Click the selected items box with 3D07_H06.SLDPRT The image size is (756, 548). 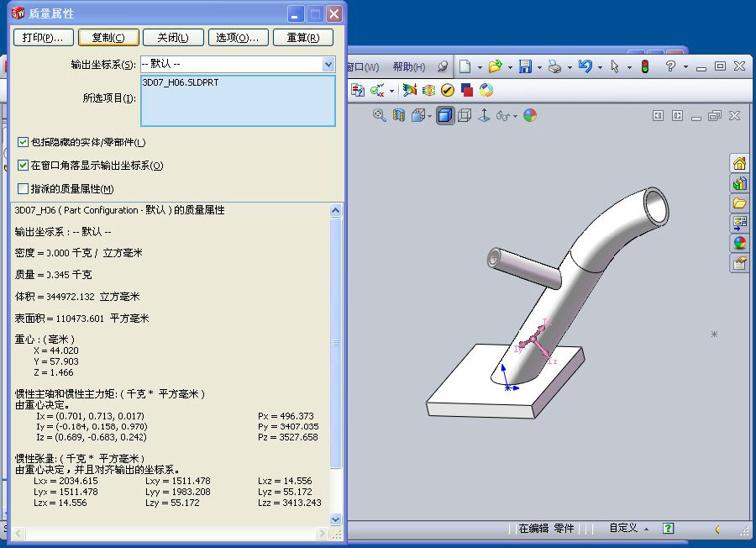pyautogui.click(x=238, y=101)
